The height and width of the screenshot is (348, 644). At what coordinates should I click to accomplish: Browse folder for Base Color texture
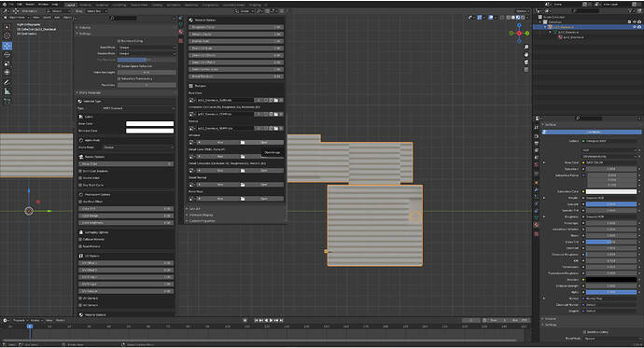coord(276,100)
